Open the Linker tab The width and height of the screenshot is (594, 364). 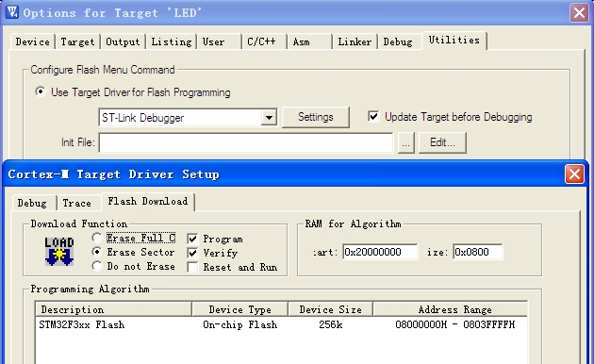(355, 41)
